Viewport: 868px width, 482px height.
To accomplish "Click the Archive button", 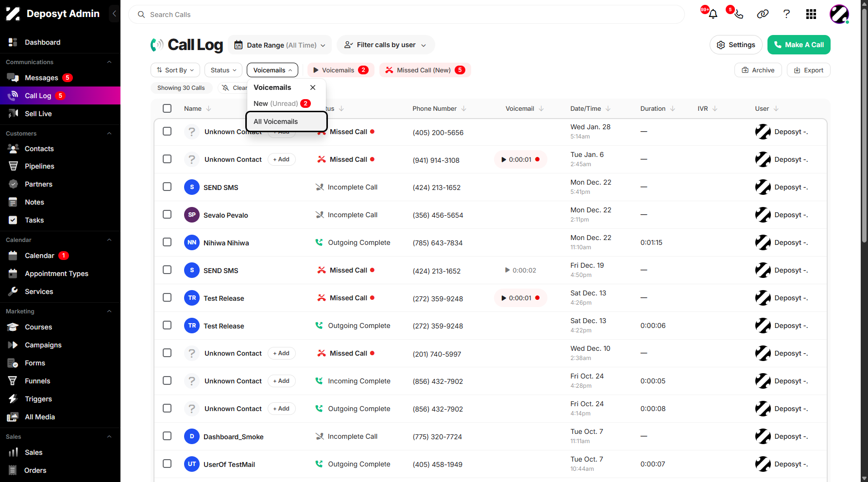I will (x=758, y=70).
